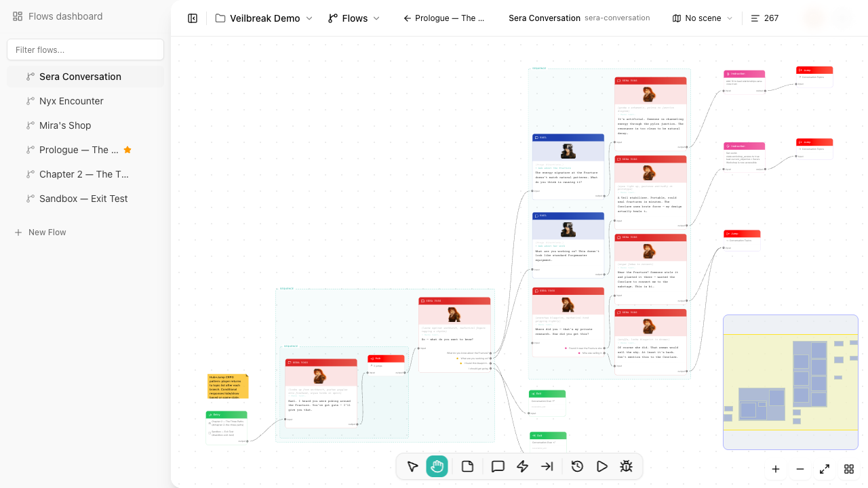Viewport: 868px width, 488px height.
Task: Select Sera node "Kael. I heard you were poking"
Action: 321,393
